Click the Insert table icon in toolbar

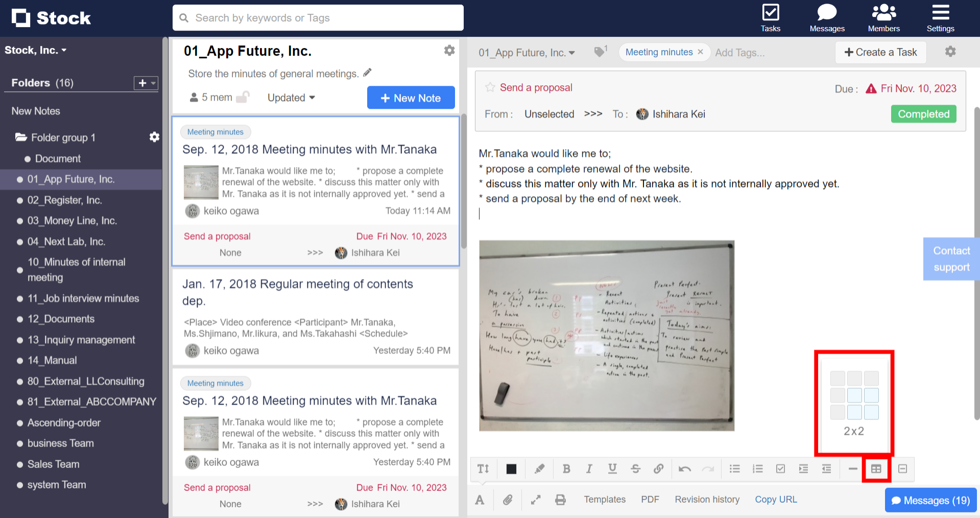[x=876, y=469]
